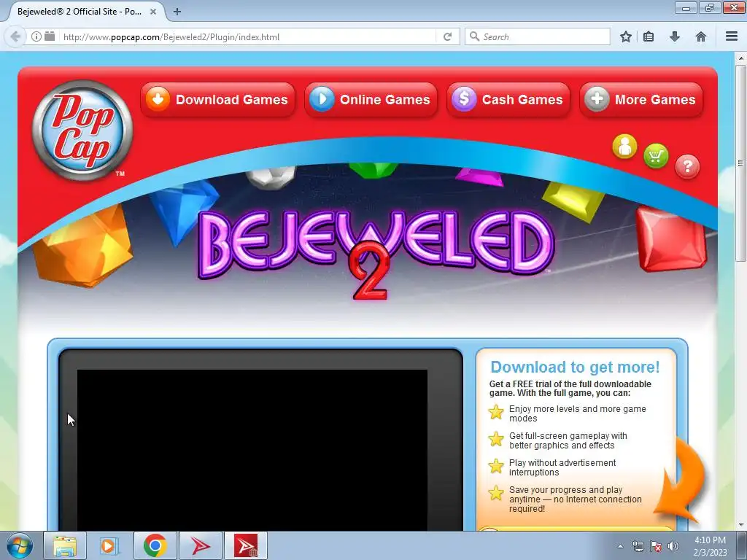
Task: Open the Online Games menu button
Action: (x=371, y=99)
